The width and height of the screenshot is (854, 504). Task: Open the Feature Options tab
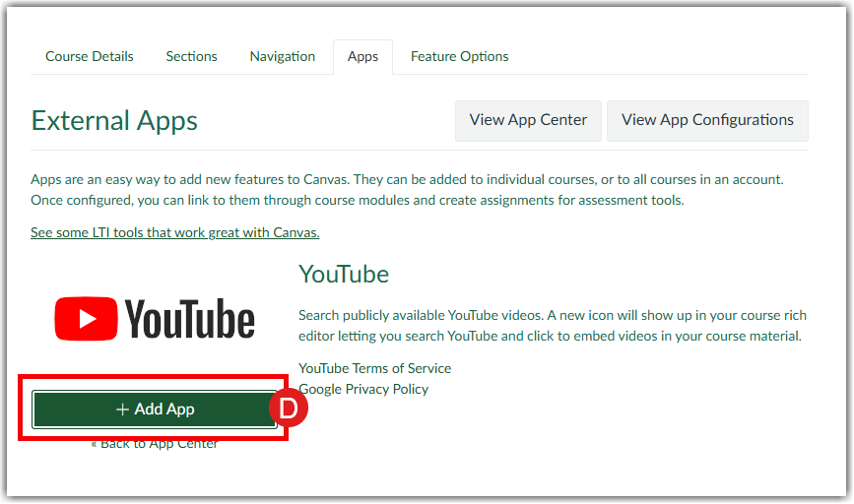[x=460, y=56]
